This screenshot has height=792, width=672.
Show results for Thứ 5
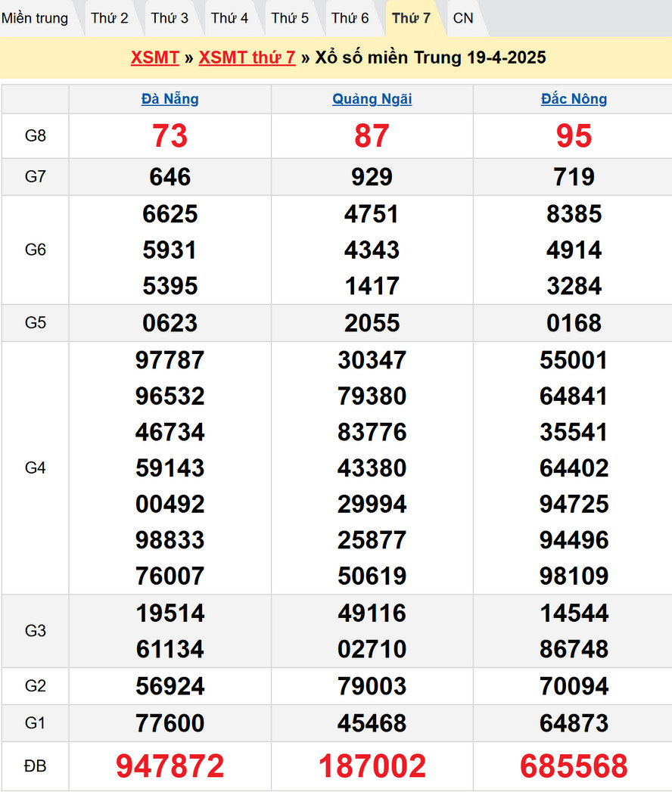click(290, 18)
